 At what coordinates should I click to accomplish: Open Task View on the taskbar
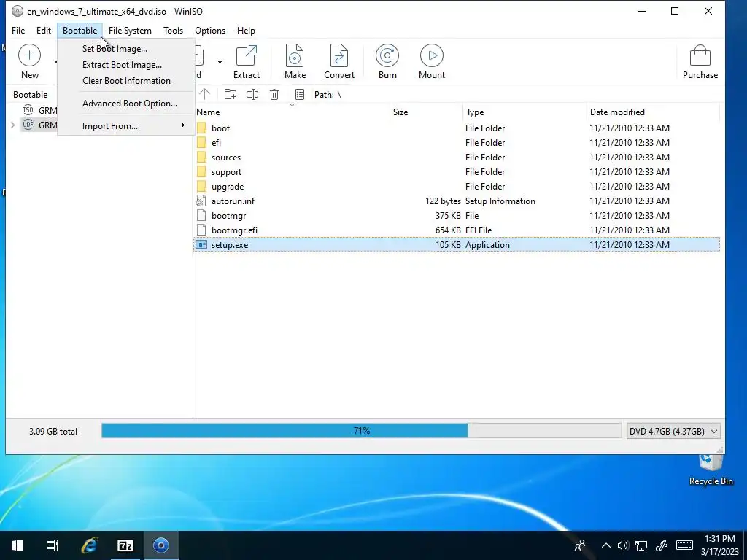[x=53, y=545]
